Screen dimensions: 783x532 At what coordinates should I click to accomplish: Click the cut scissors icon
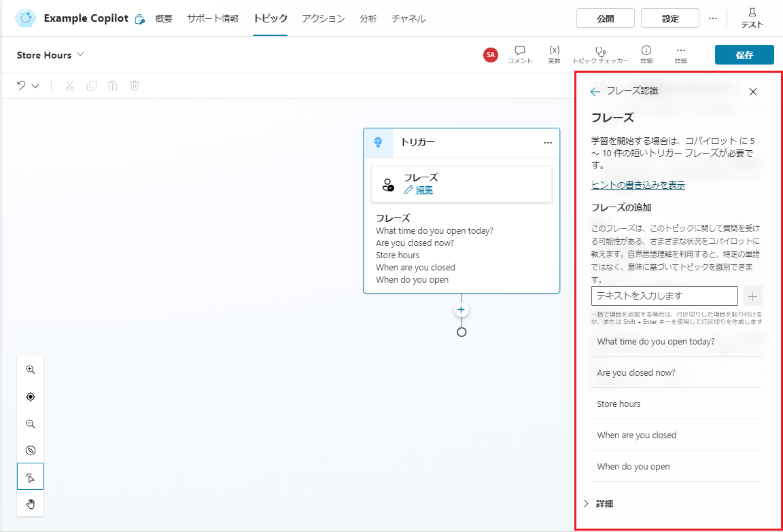point(70,86)
